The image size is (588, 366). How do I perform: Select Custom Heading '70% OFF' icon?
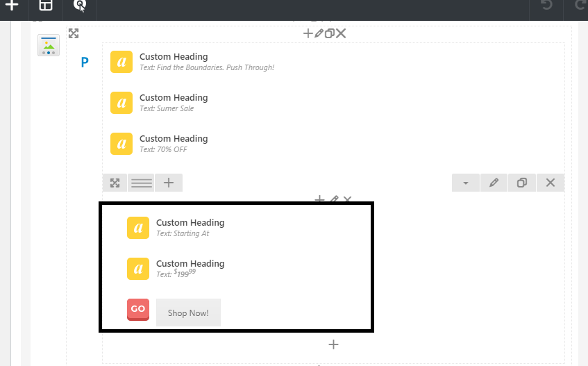click(x=121, y=144)
